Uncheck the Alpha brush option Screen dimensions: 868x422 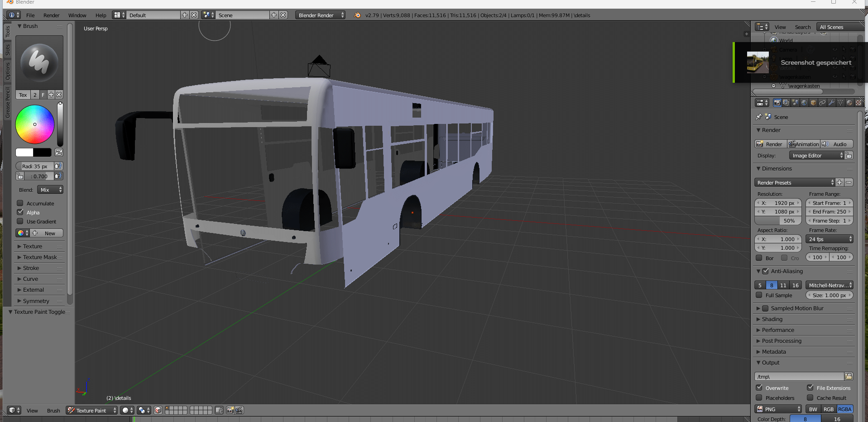tap(20, 212)
